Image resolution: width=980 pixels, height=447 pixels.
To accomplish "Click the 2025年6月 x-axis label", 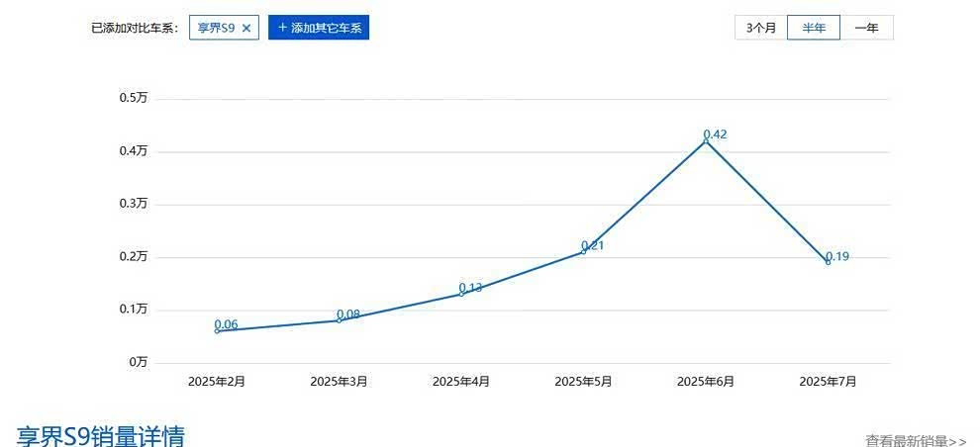I will coord(706,382).
